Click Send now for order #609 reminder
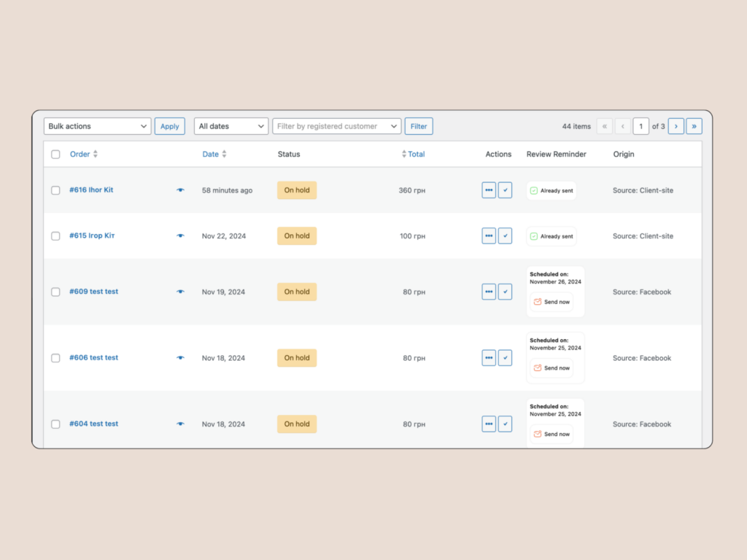Viewport: 747px width, 560px height. [552, 302]
